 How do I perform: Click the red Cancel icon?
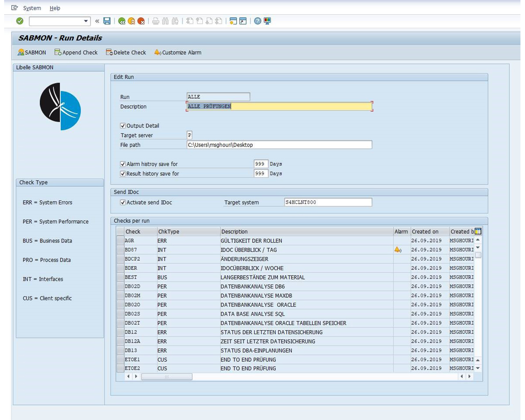(x=141, y=21)
